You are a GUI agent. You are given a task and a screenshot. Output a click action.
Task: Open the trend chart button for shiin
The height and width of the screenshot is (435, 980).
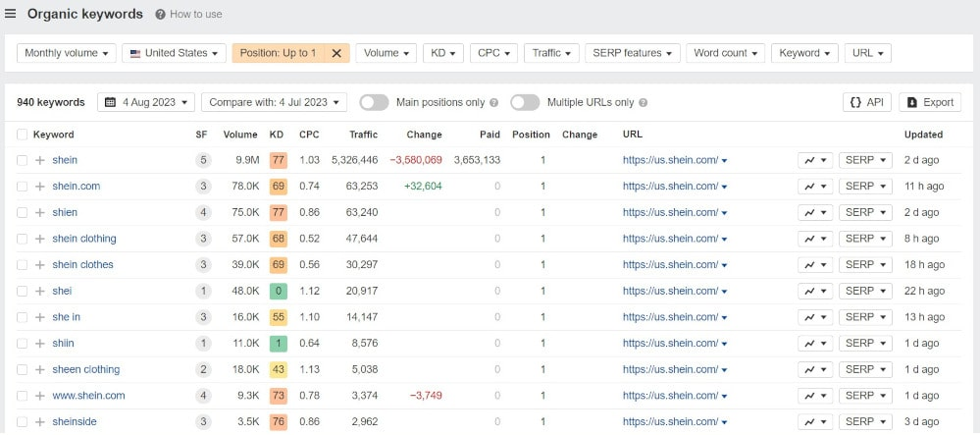(815, 344)
